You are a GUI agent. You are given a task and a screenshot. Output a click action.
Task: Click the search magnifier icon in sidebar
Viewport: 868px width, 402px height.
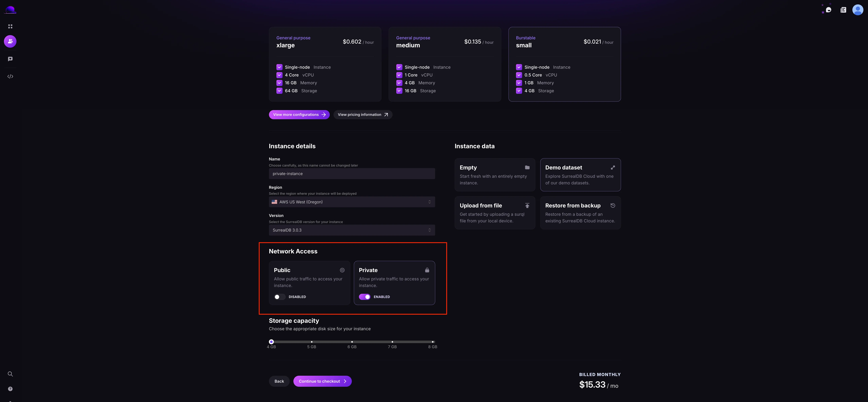tap(10, 374)
